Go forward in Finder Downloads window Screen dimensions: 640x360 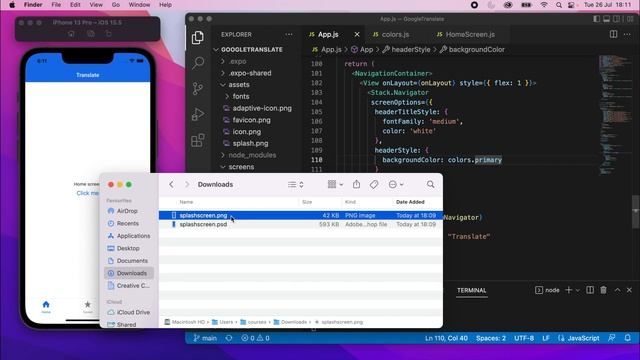click(187, 184)
